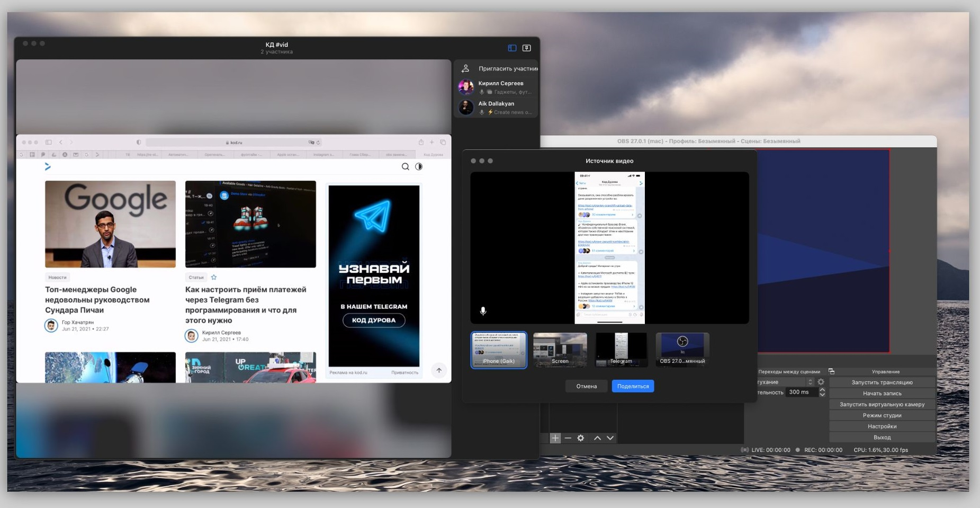The width and height of the screenshot is (980, 508).
Task: Switch to the Instagram tab
Action: (x=324, y=155)
